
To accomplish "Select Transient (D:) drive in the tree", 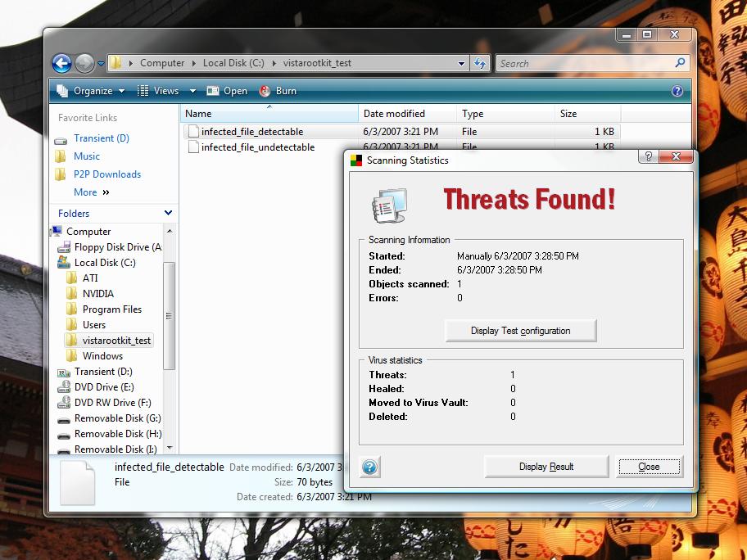I will coord(103,372).
